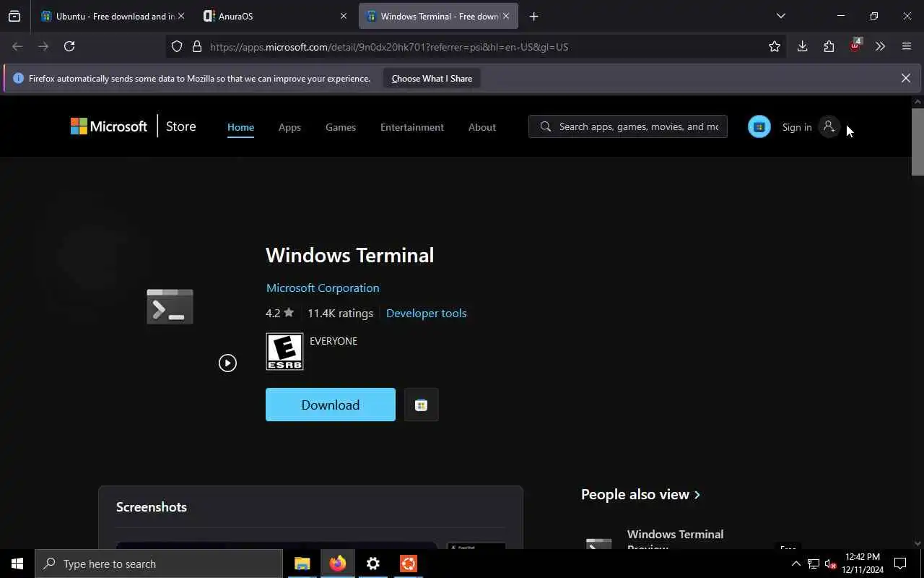Open the uBlock Origin extension icon
This screenshot has width=924, height=578.
[x=855, y=46]
